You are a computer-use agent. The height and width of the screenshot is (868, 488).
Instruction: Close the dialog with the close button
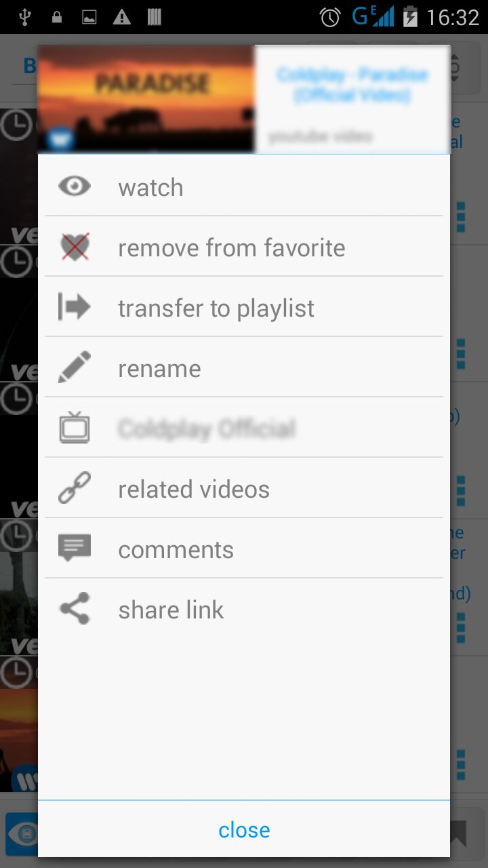(244, 829)
